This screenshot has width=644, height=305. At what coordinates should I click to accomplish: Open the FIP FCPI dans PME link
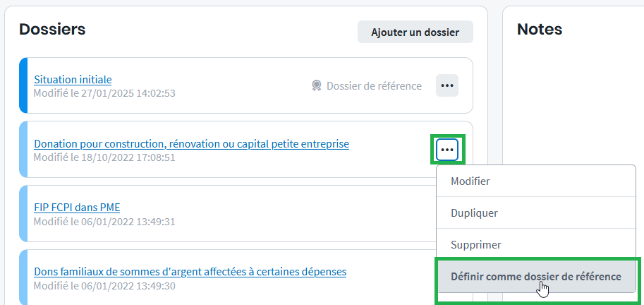[x=77, y=208]
